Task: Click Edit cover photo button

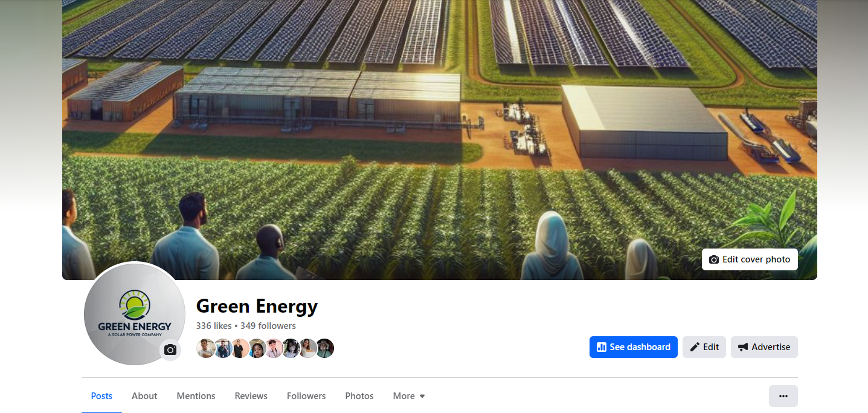Action: coord(750,259)
